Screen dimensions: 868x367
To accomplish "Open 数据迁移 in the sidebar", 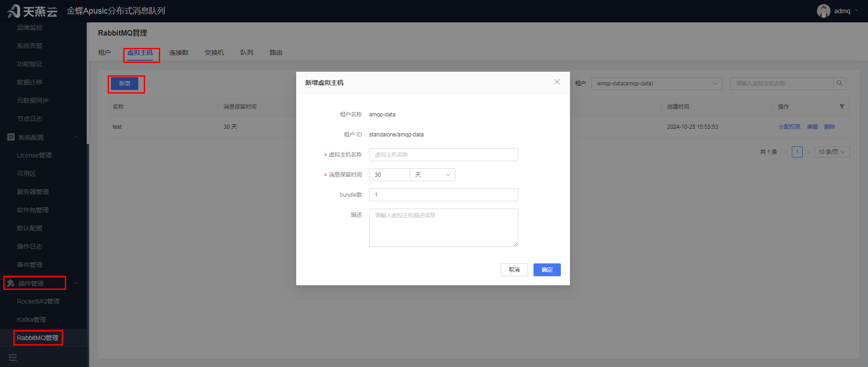I will 30,82.
